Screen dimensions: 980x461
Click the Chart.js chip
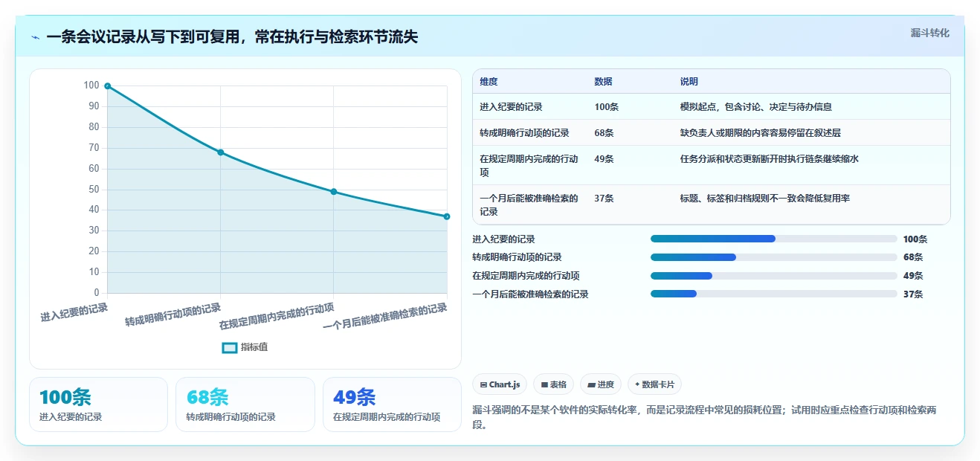point(500,384)
